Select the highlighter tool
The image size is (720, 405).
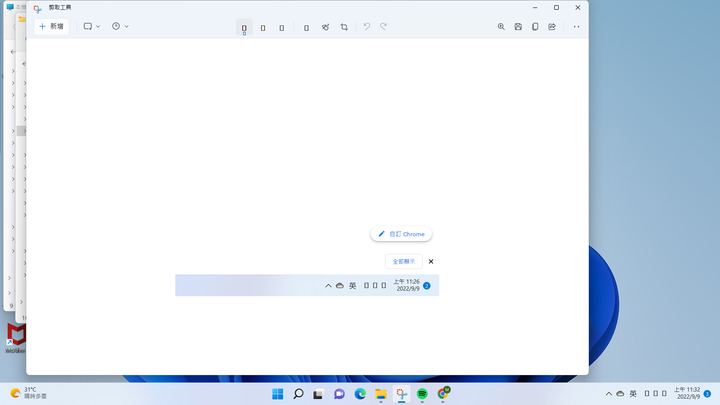[x=263, y=28]
